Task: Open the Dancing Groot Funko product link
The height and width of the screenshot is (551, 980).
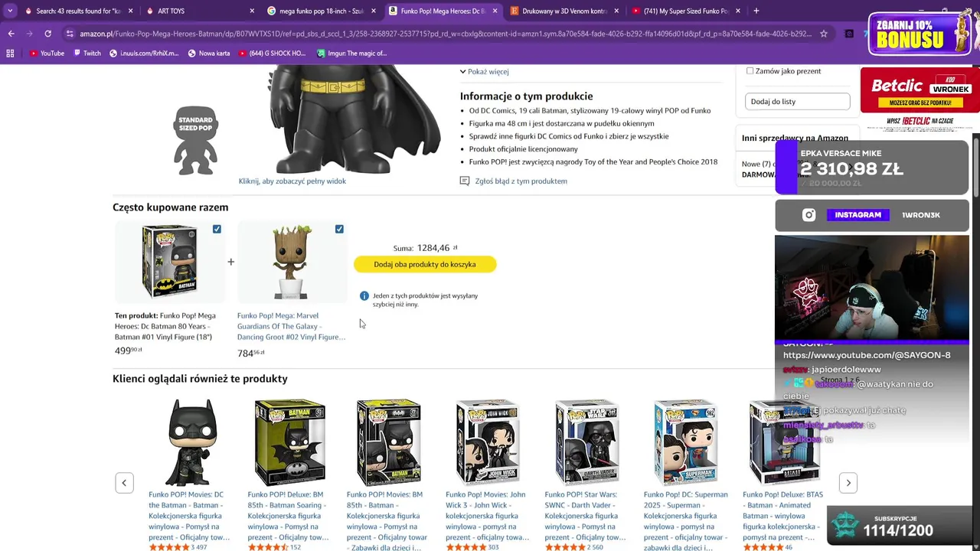Action: coord(292,326)
